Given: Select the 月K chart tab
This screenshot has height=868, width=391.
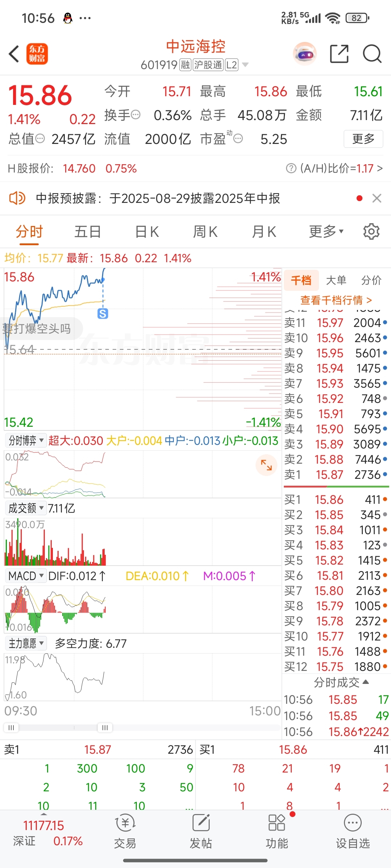Looking at the screenshot, I should [264, 231].
